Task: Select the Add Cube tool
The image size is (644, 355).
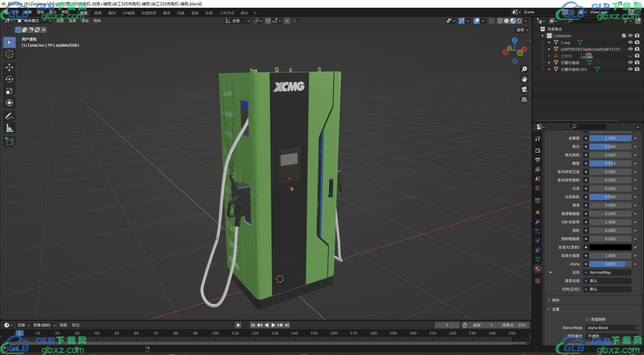Action: (9, 141)
